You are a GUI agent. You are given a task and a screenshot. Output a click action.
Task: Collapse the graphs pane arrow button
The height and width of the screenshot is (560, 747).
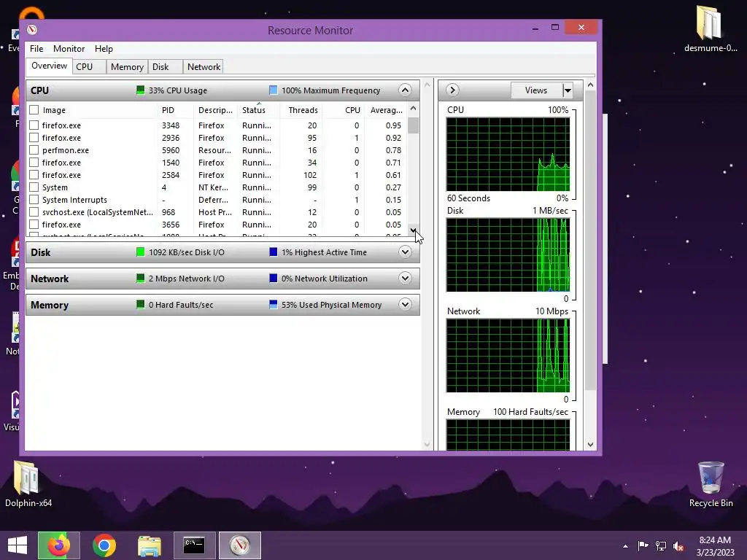pos(452,90)
